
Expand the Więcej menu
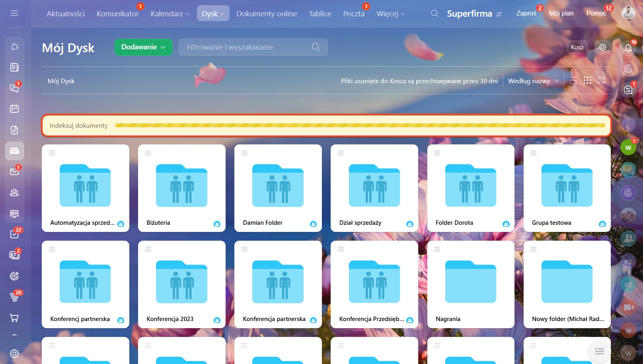tap(391, 14)
